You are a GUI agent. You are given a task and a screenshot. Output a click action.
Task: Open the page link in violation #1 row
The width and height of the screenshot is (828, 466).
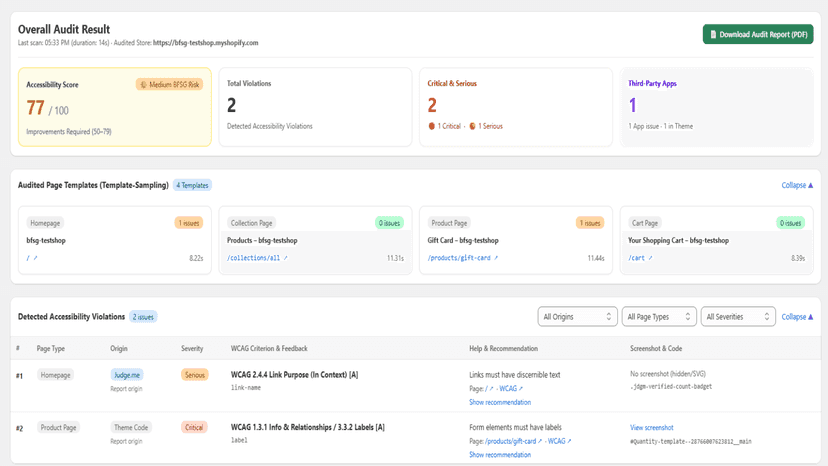(x=489, y=388)
